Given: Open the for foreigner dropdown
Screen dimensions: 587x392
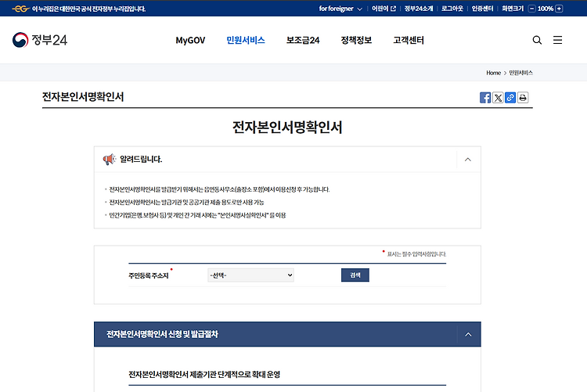Looking at the screenshot, I should tap(340, 9).
